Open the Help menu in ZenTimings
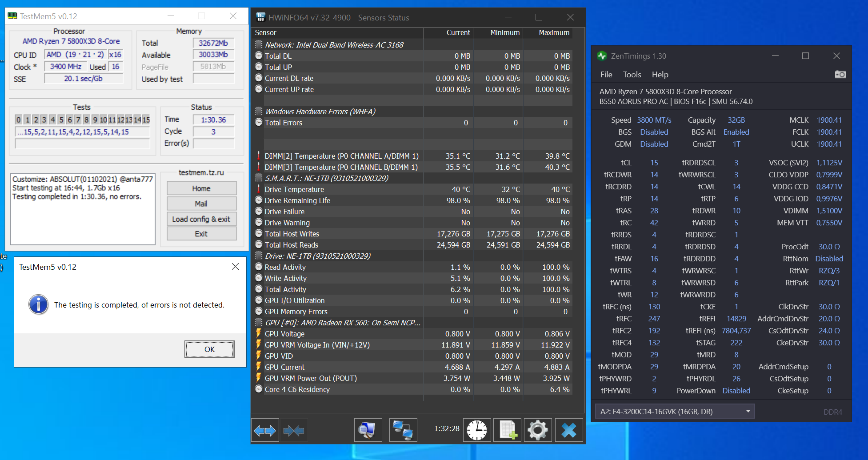 pyautogui.click(x=660, y=75)
